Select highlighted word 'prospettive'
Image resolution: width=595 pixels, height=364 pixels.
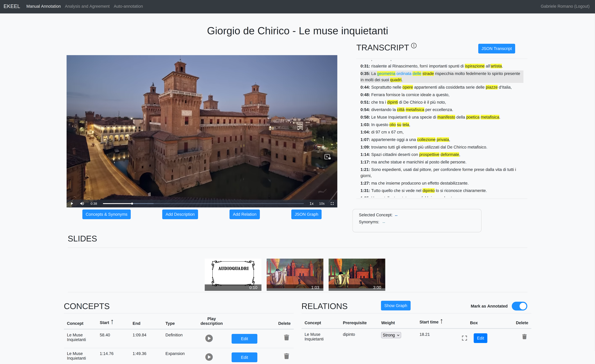(429, 154)
